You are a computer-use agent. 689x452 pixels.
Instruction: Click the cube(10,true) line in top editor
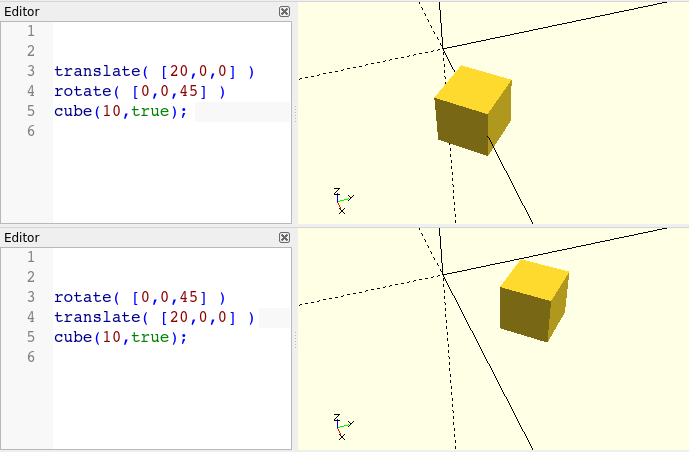pos(120,111)
